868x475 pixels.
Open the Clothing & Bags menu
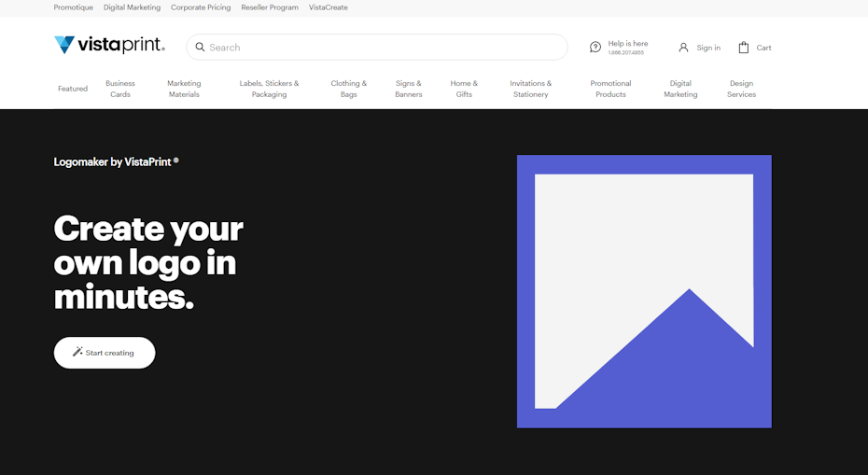348,89
